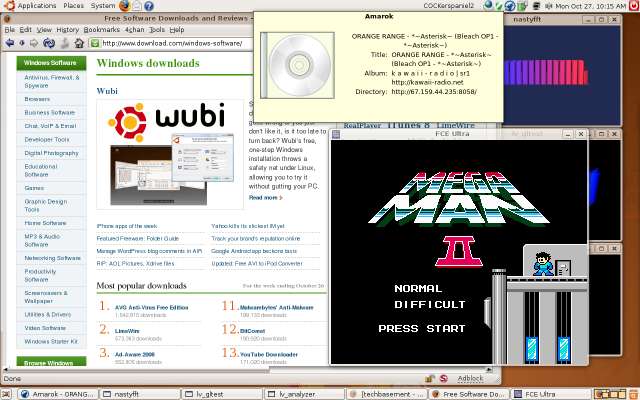
Task: Open the network monitor tray icon
Action: pos(537,6)
